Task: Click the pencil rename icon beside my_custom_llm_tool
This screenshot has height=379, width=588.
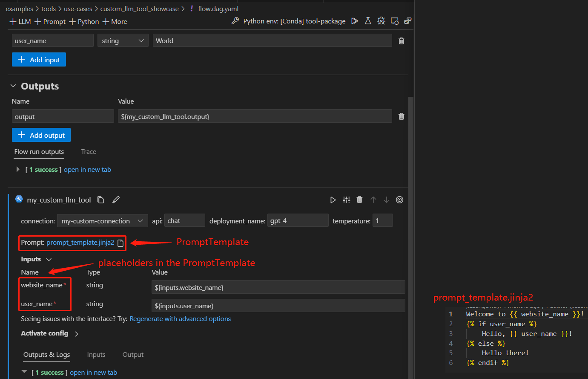Action: pos(116,200)
